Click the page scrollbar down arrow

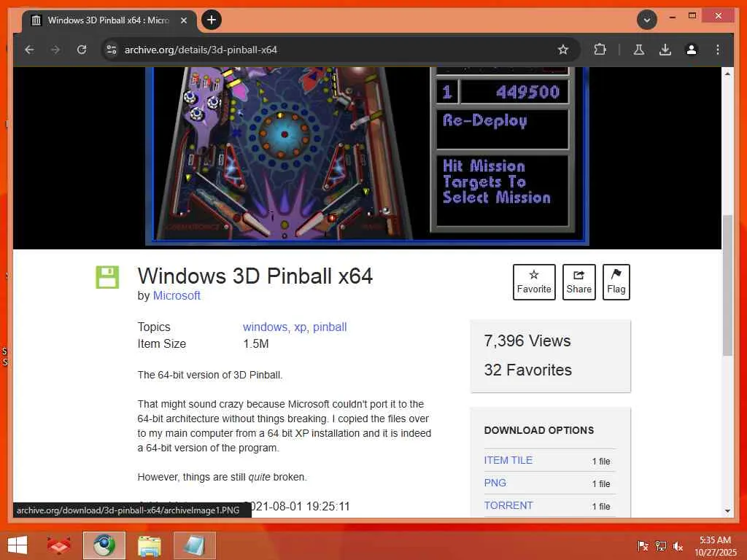click(x=727, y=511)
